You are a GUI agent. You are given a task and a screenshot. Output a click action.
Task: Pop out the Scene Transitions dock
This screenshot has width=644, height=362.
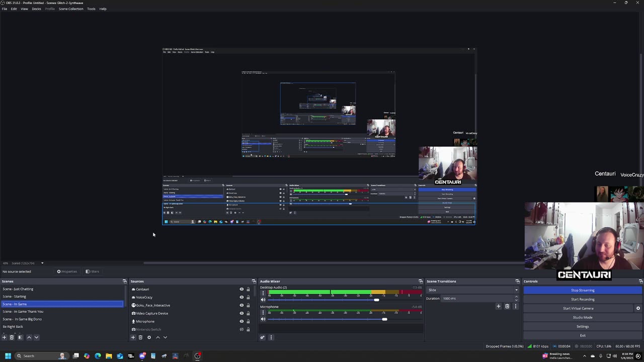(x=517, y=281)
